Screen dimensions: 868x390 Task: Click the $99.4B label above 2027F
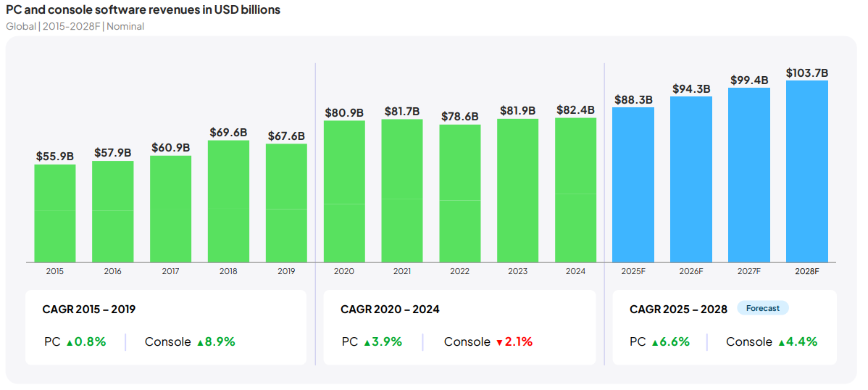click(749, 80)
